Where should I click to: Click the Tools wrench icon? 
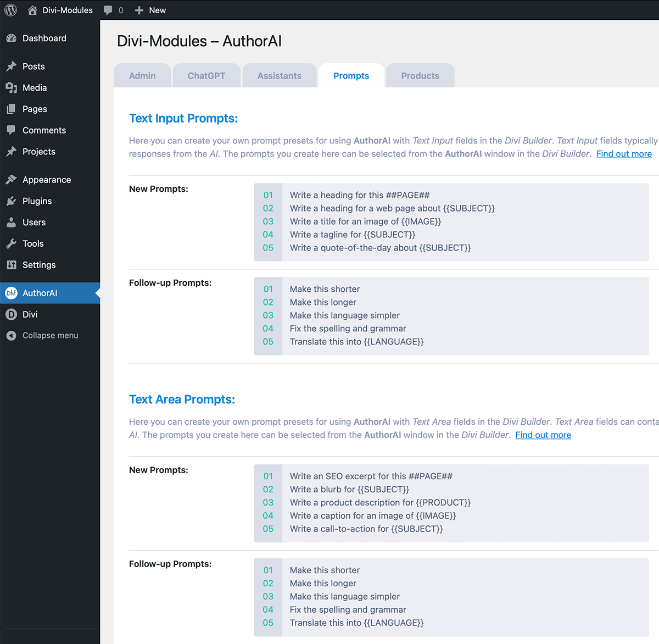point(11,243)
